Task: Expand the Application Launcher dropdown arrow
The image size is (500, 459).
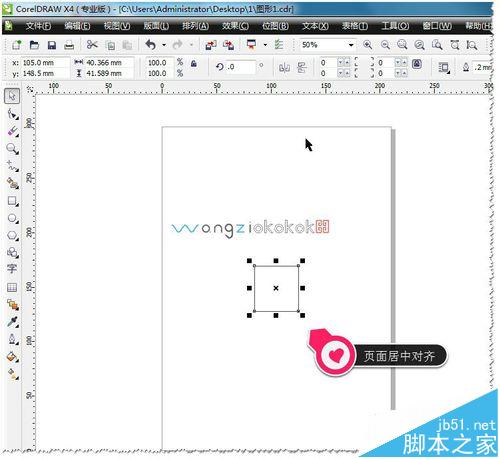Action: tap(265, 45)
